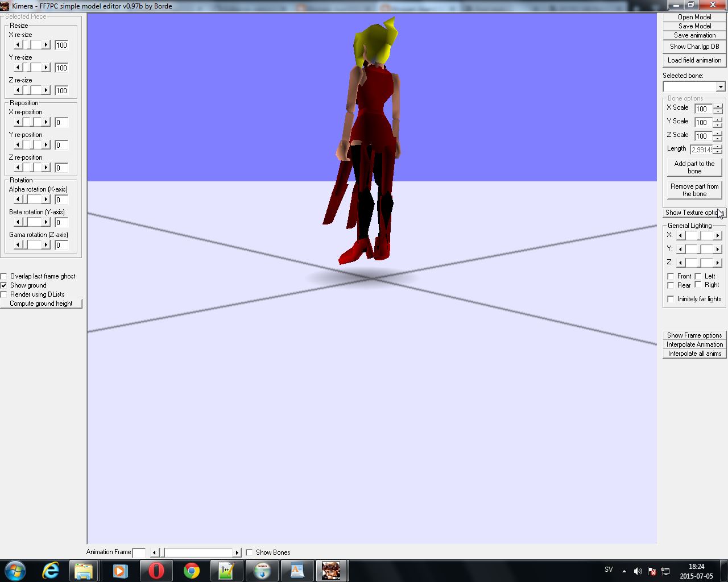Open the Windows Start menu
The image size is (728, 582).
click(x=15, y=570)
